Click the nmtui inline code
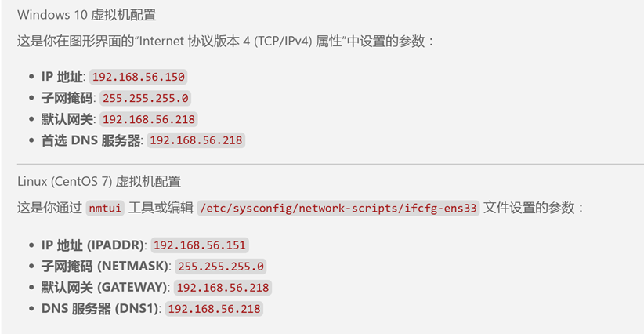Screen dimensions: 644x334 pyautogui.click(x=105, y=208)
